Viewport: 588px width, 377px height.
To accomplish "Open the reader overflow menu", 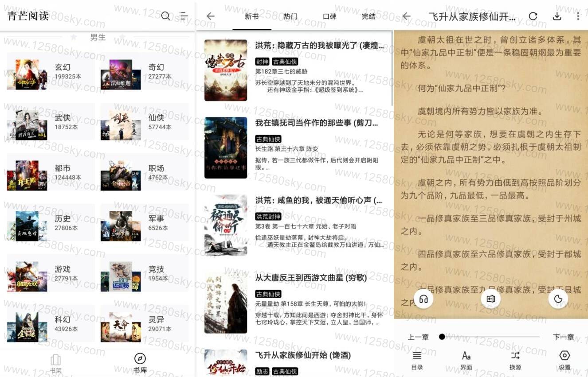I will point(578,16).
